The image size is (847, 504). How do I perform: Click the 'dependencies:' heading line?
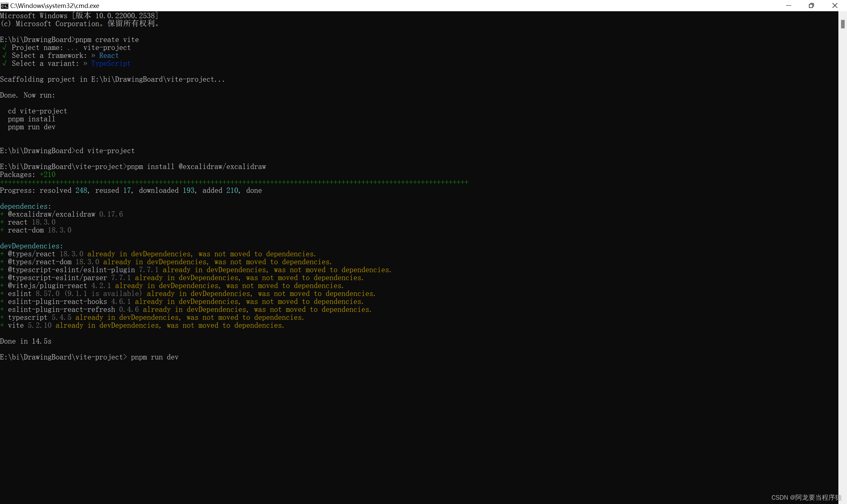pyautogui.click(x=25, y=206)
